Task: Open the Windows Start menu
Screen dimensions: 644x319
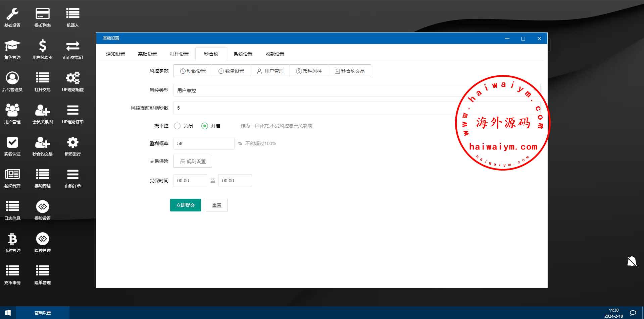Action: (8, 313)
